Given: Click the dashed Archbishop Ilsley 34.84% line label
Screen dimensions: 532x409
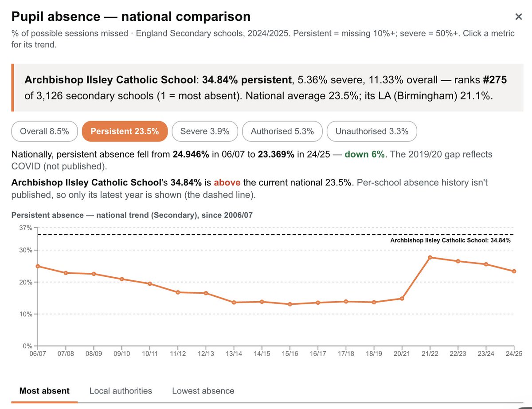Looking at the screenshot, I should [450, 240].
